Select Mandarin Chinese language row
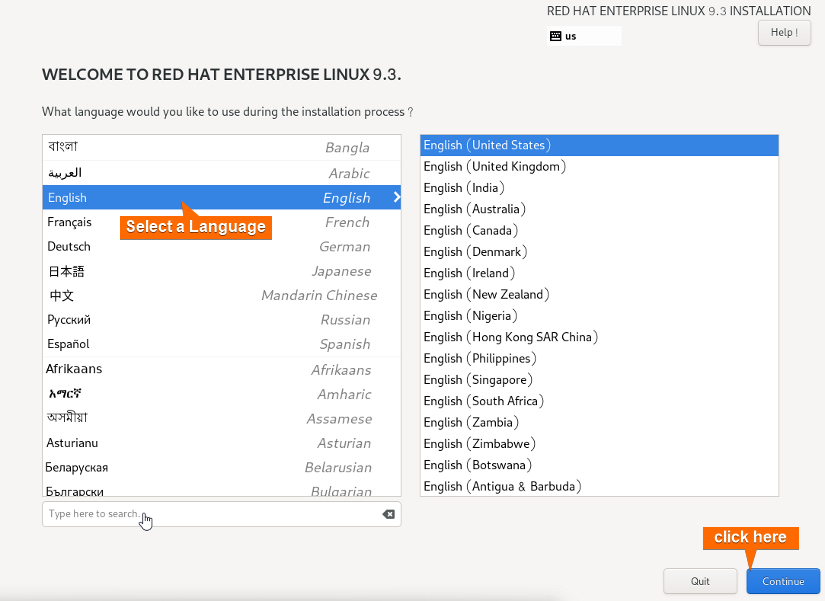The height and width of the screenshot is (601, 825). [x=222, y=295]
